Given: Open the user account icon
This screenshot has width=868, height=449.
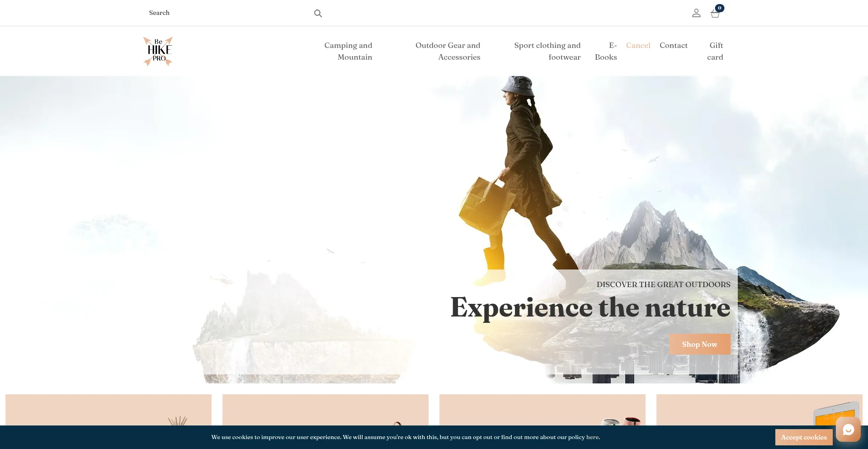Looking at the screenshot, I should [696, 13].
